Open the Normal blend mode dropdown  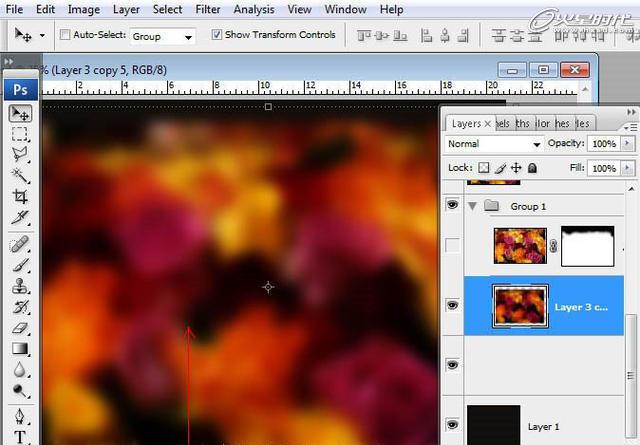(x=494, y=144)
